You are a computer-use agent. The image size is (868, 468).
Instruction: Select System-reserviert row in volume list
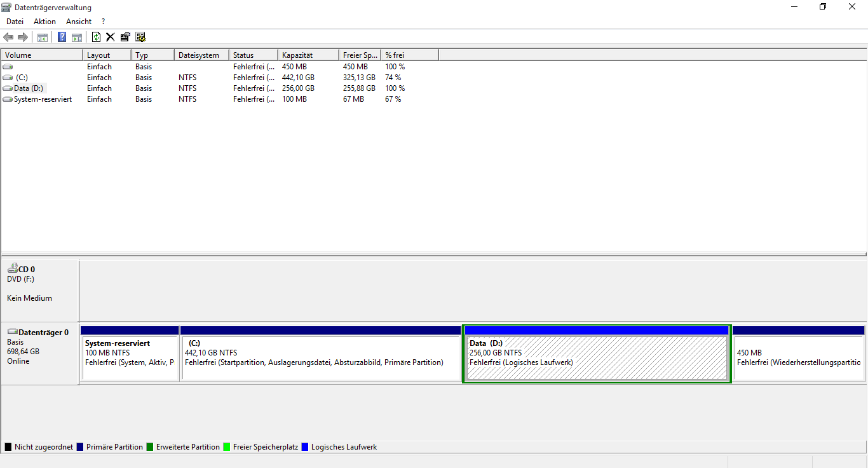[43, 99]
